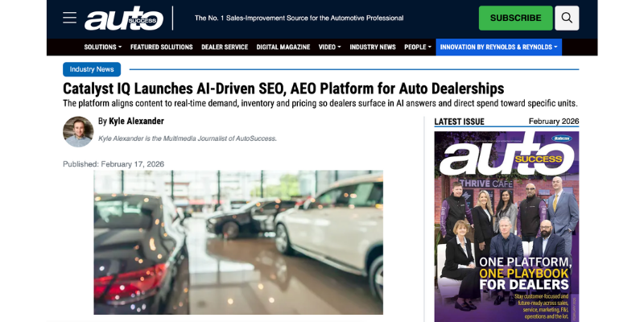This screenshot has height=322, width=644.
Task: Click Kyle Alexander's author photo
Action: click(x=78, y=131)
